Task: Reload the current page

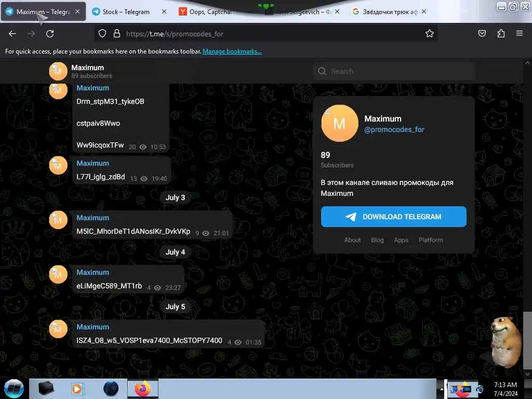Action: pyautogui.click(x=50, y=34)
